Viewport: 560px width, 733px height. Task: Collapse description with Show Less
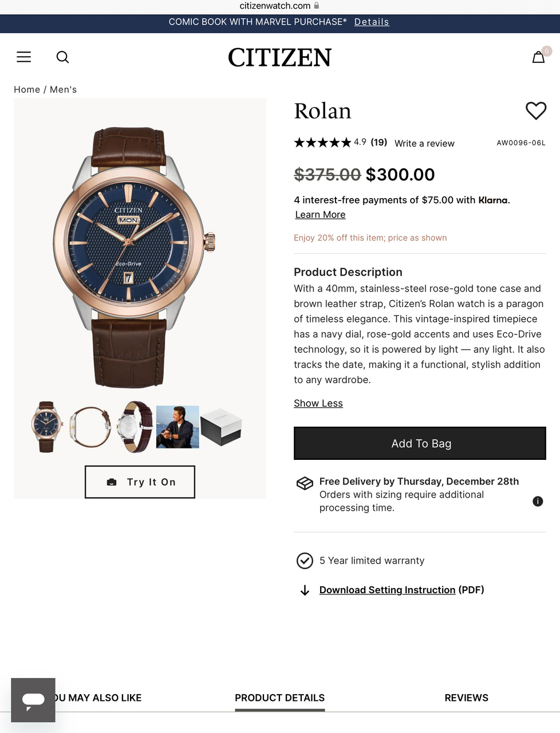[x=318, y=403]
